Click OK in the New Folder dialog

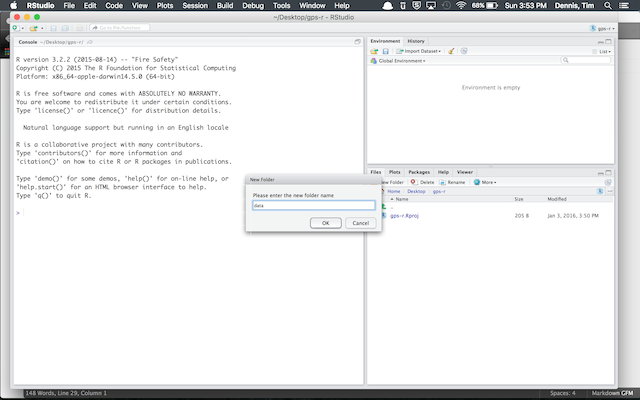(325, 223)
